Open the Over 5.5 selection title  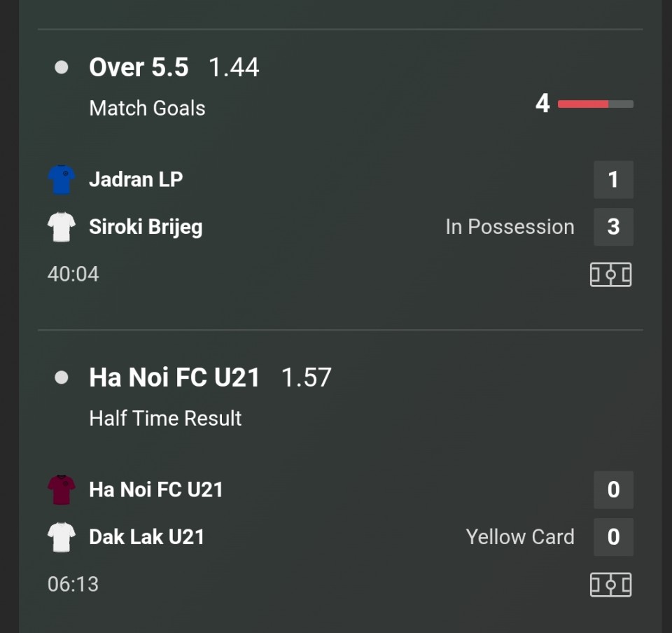pyautogui.click(x=139, y=67)
